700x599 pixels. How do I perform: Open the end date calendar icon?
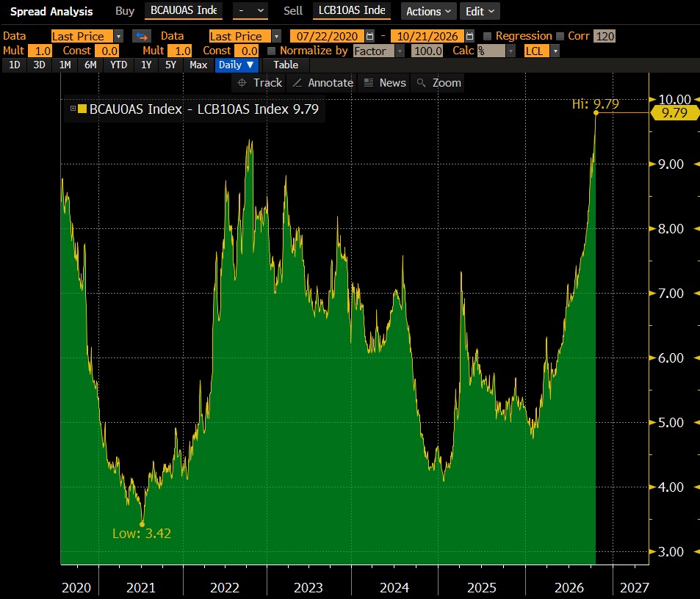[x=469, y=36]
